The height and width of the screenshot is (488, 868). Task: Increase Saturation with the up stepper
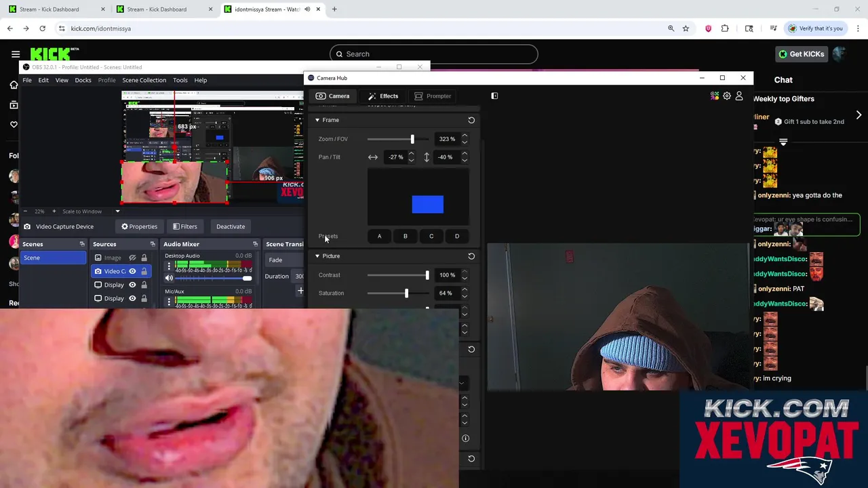tap(465, 290)
